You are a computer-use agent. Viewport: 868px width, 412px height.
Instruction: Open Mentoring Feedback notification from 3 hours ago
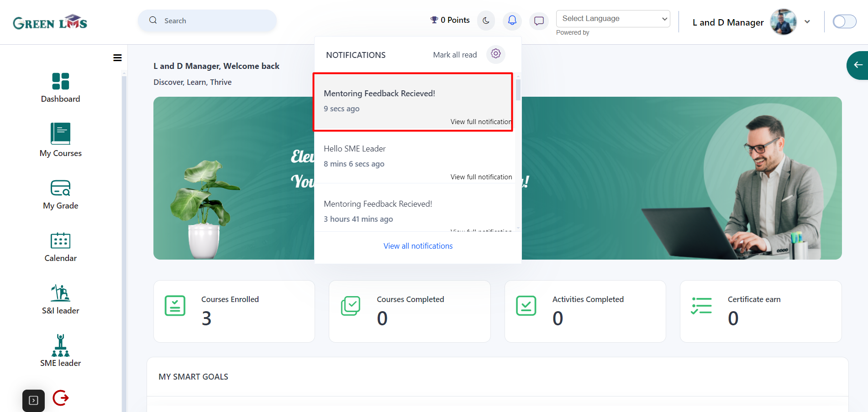(x=415, y=208)
